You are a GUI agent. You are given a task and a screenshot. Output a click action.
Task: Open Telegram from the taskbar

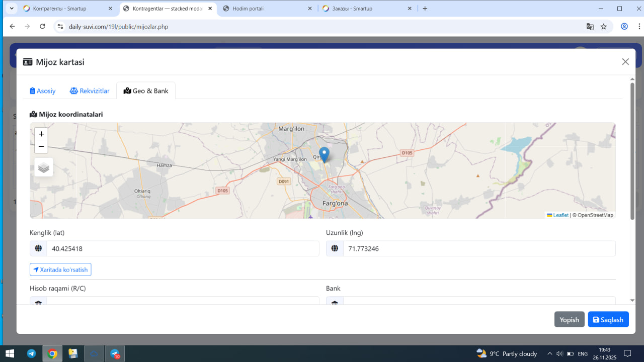coord(31,353)
